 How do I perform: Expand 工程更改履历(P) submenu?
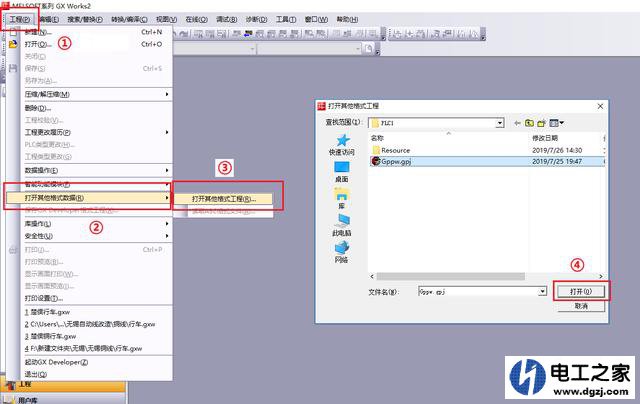96,132
